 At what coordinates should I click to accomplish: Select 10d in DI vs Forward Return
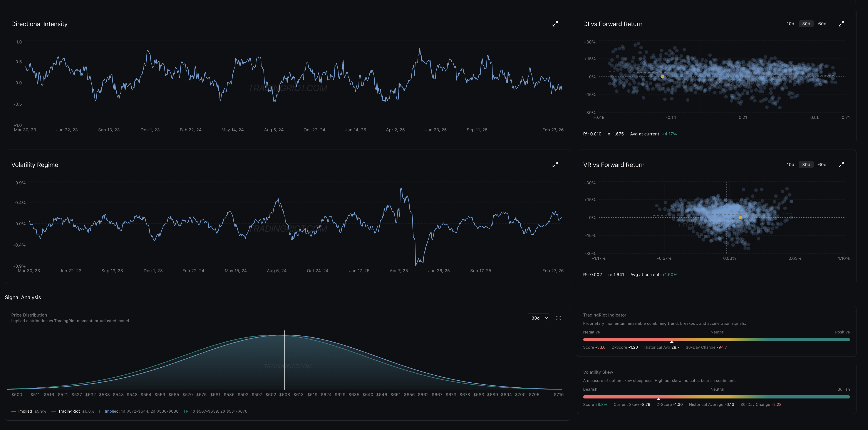(790, 24)
